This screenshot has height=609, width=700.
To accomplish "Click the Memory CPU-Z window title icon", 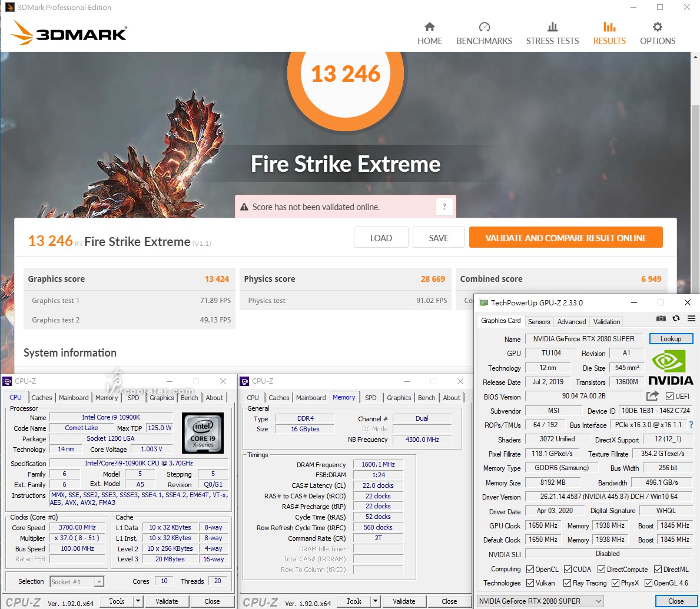I will pos(244,381).
